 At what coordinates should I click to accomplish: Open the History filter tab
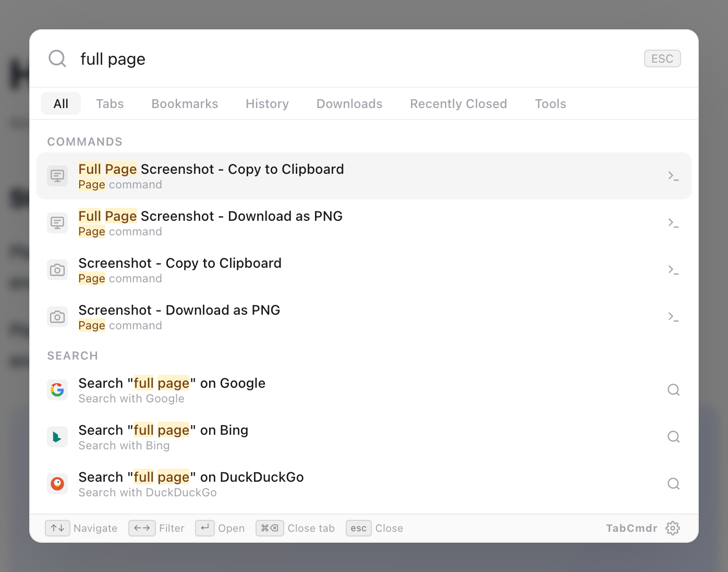[268, 103]
